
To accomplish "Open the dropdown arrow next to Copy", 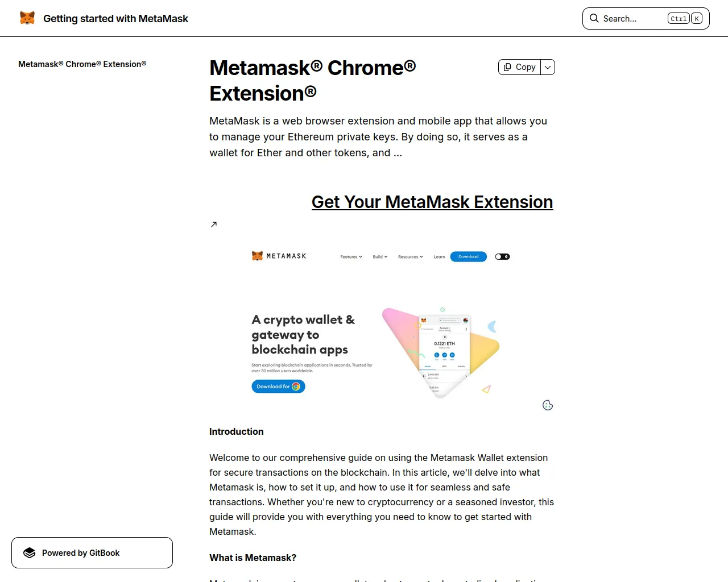I will pyautogui.click(x=548, y=67).
